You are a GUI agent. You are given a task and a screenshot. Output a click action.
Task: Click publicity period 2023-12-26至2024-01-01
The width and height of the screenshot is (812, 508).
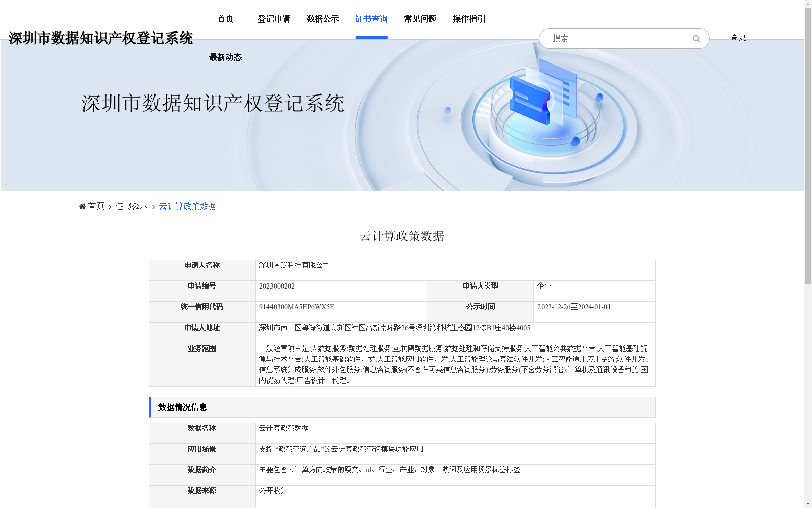tap(574, 307)
